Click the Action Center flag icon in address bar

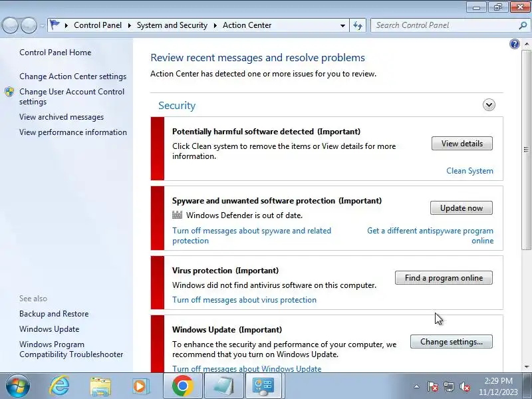[x=55, y=25]
